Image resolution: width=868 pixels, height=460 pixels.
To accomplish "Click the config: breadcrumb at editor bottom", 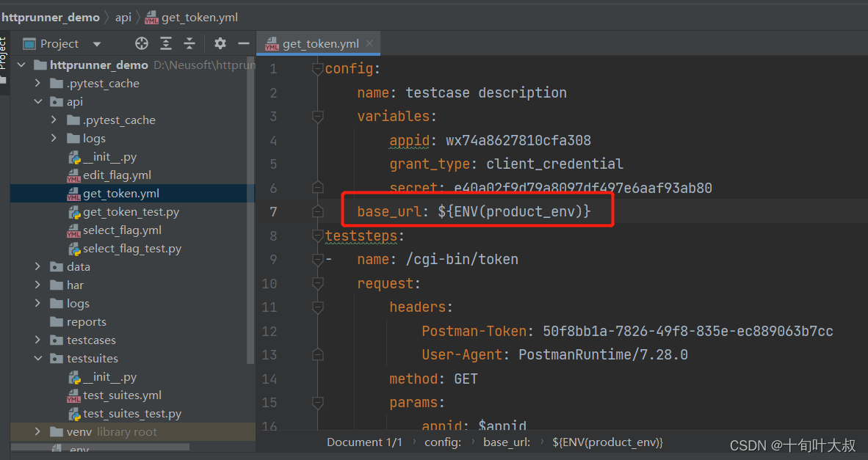I will tap(443, 442).
